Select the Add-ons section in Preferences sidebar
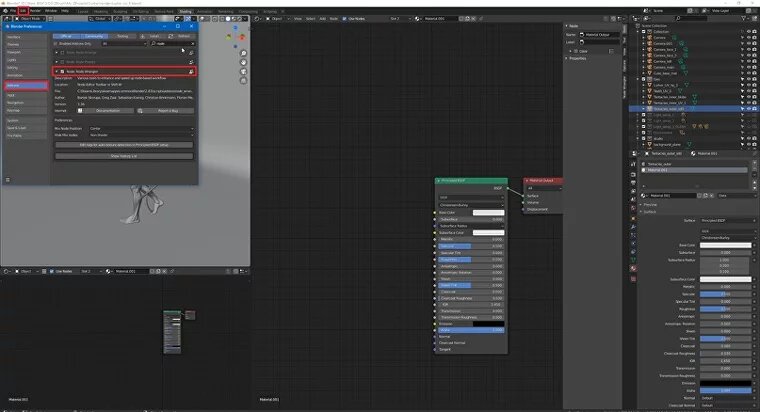This screenshot has height=412, width=760. tap(26, 85)
